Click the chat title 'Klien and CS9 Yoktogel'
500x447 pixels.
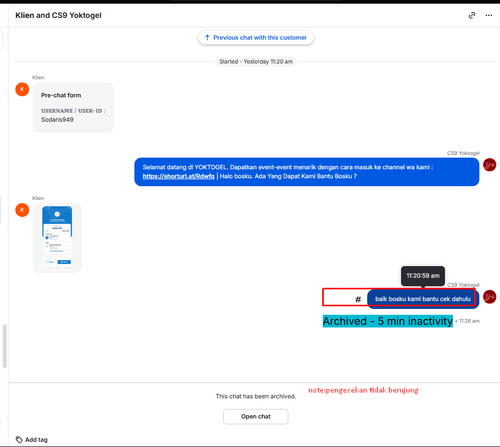(x=58, y=15)
